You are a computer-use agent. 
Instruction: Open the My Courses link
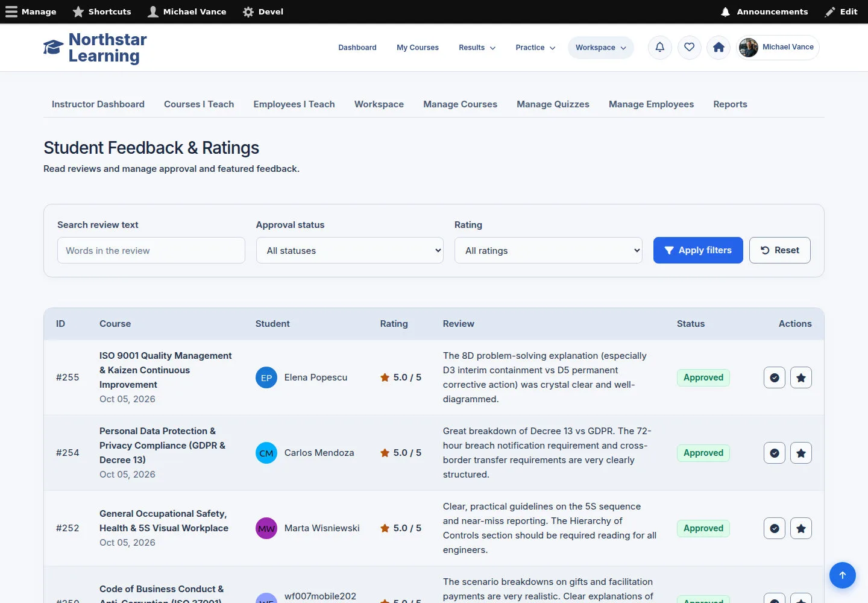coord(418,48)
